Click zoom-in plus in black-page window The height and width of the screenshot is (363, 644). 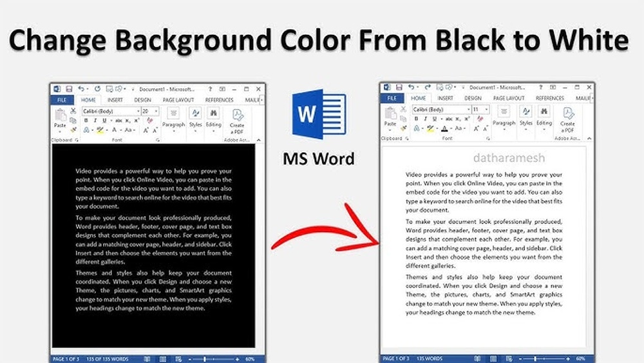(238, 359)
